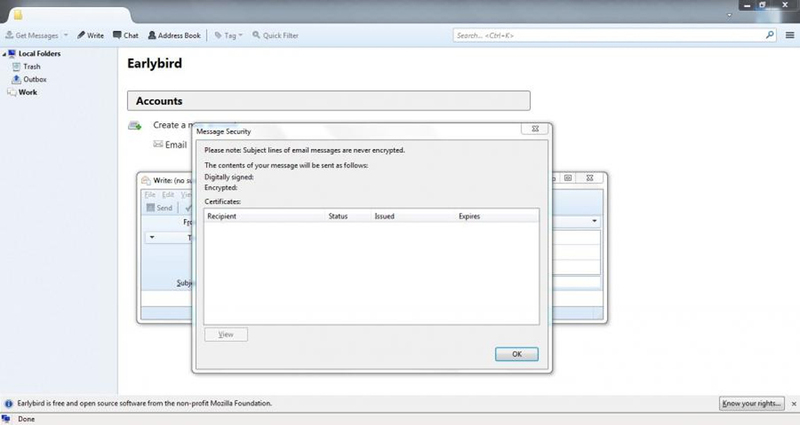Maximize the Write window
The image size is (800, 425).
[568, 178]
